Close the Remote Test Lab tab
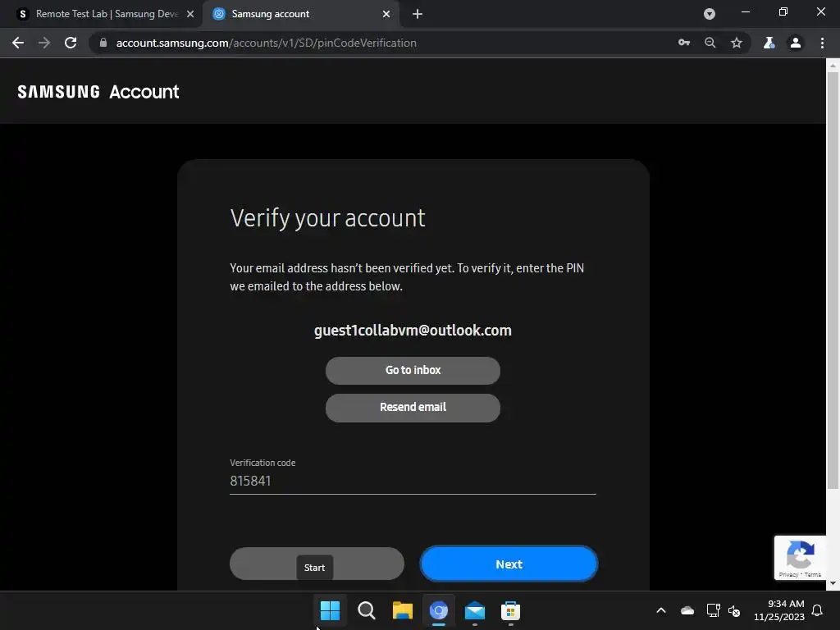This screenshot has width=840, height=630. tap(190, 14)
